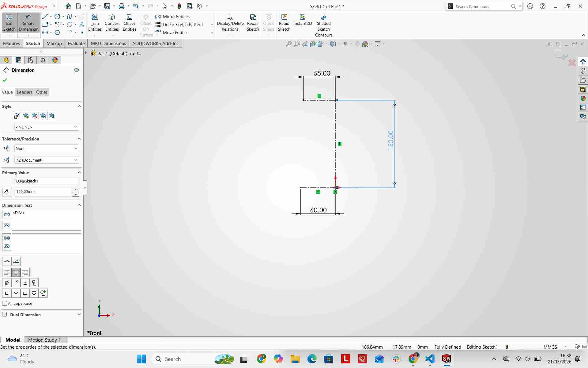
Task: Open Dimension help question mark
Action: click(77, 70)
